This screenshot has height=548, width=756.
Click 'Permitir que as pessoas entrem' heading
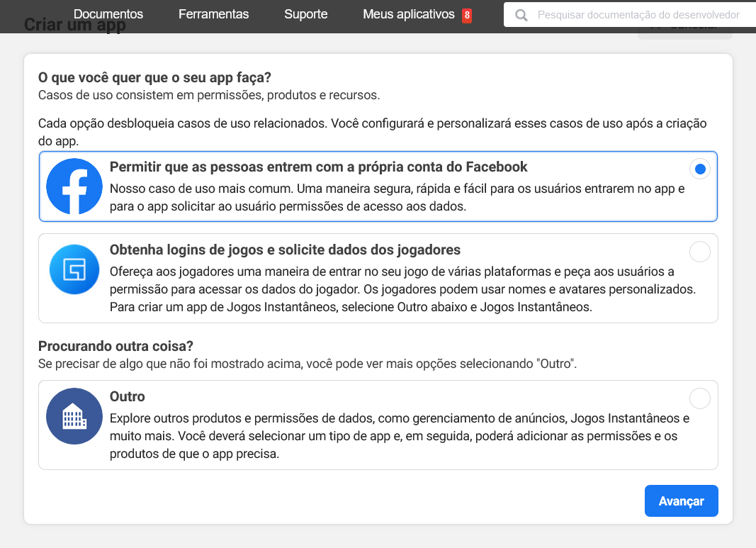pyautogui.click(x=318, y=167)
